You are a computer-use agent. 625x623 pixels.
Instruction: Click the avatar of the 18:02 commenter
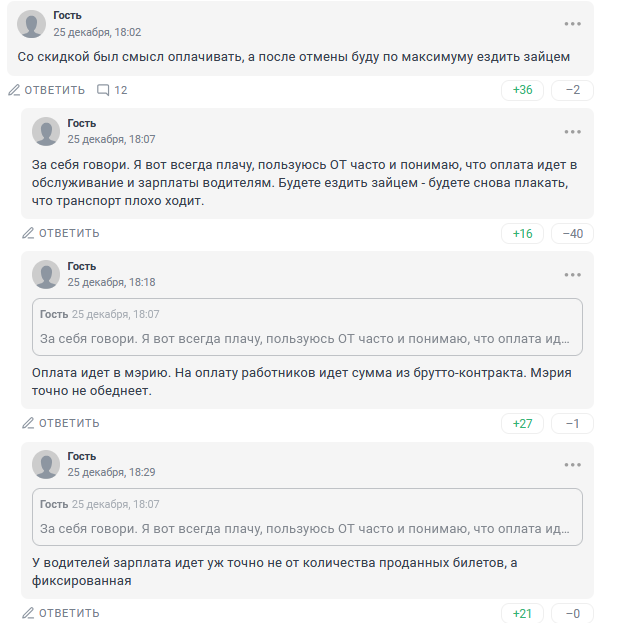point(32,24)
